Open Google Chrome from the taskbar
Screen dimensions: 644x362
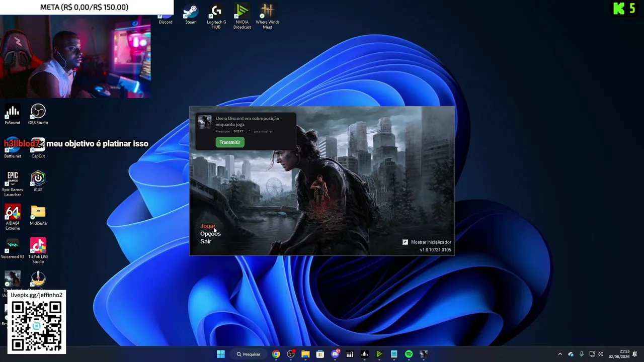(x=276, y=354)
